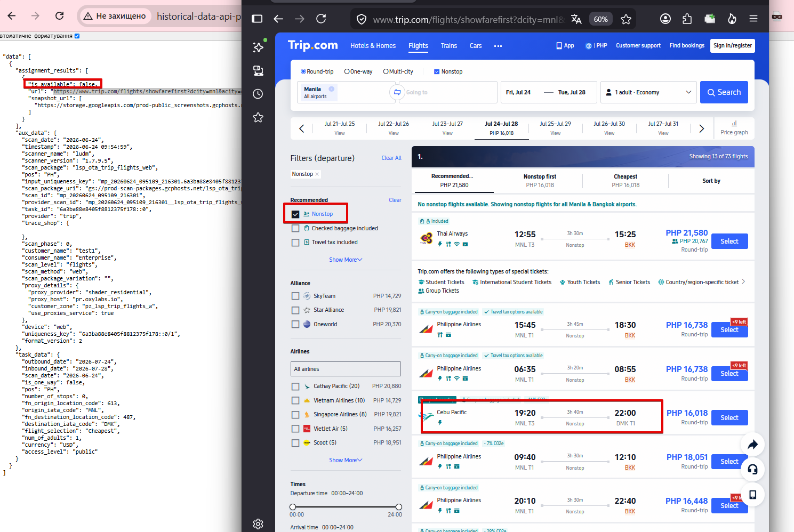Open the more navigation dots menu
This screenshot has width=794, height=532.
click(x=498, y=46)
